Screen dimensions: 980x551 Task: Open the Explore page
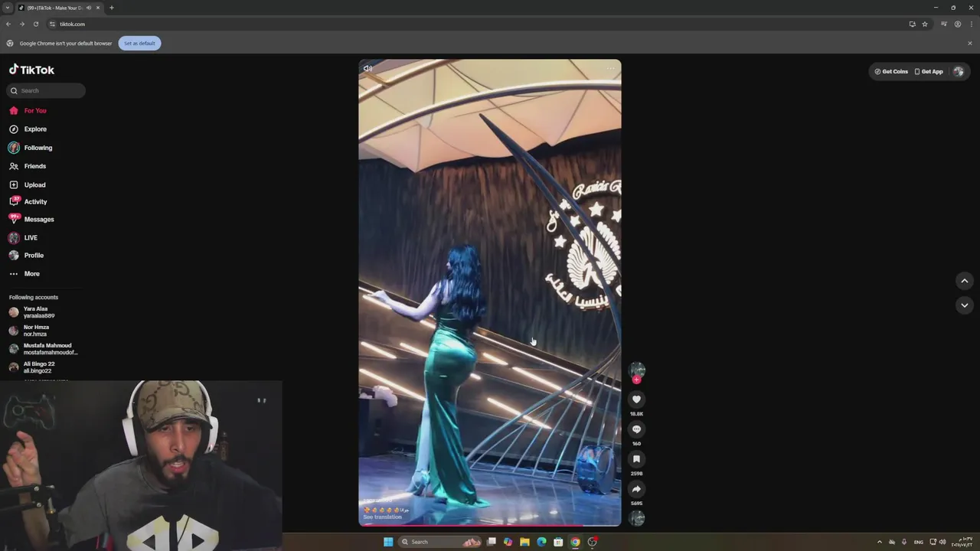(28, 129)
